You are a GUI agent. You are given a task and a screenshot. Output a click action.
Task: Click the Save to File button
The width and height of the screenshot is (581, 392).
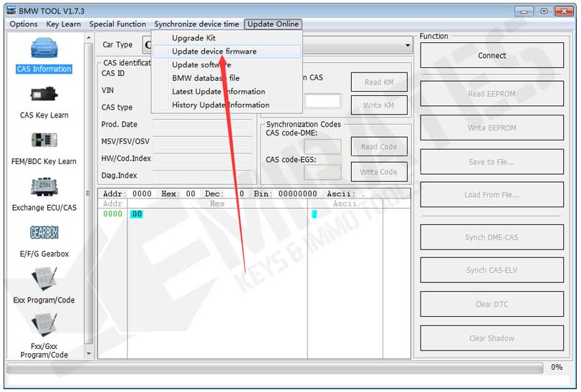[x=491, y=162]
